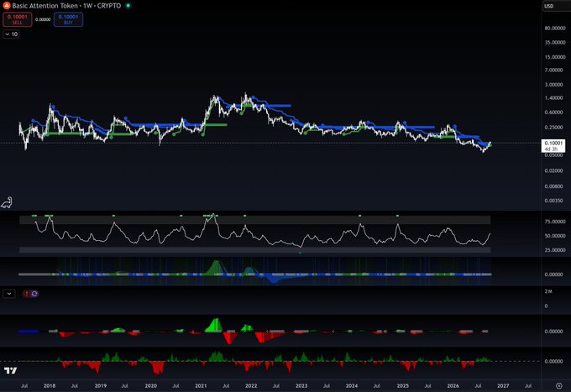This screenshot has width=571, height=392.
Task: Click the 2027 time axis label
Action: coord(503,386)
